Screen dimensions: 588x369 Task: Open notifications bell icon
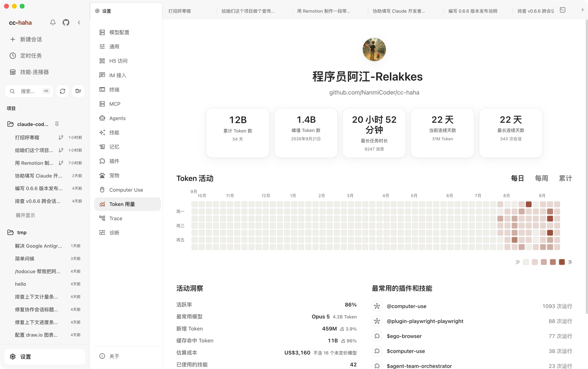point(53,22)
